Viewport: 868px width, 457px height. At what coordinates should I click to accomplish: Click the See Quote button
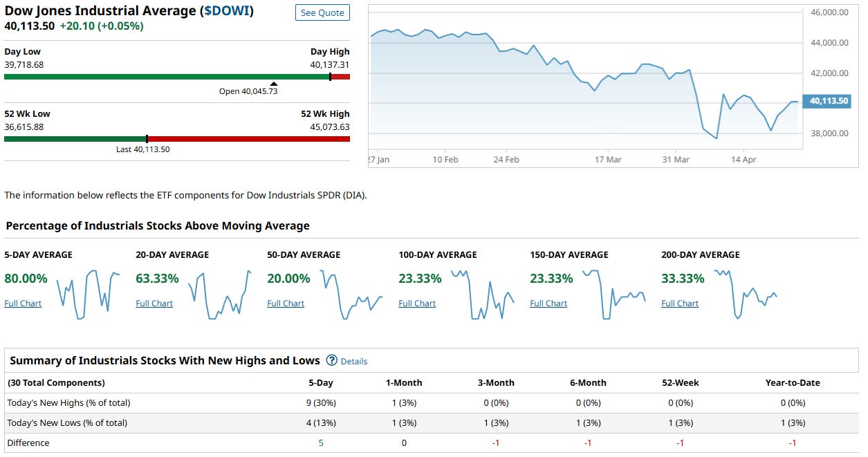pyautogui.click(x=322, y=13)
